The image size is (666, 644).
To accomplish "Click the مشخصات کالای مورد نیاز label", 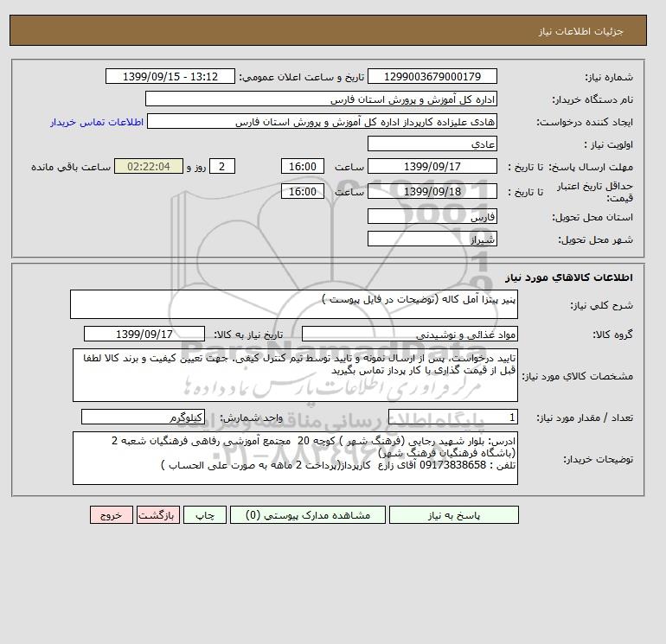I will click(x=577, y=376).
